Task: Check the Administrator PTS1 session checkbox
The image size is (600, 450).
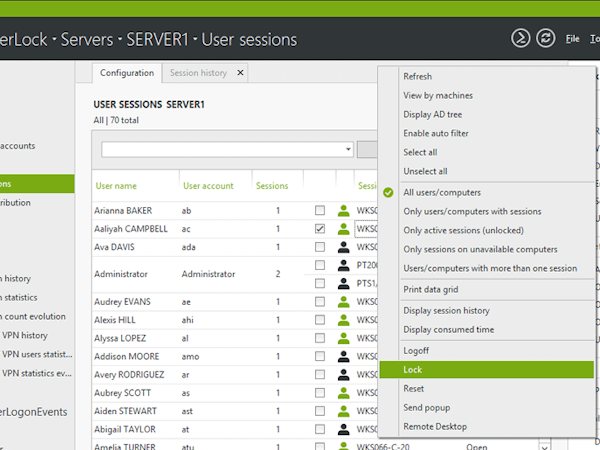Action: [320, 284]
